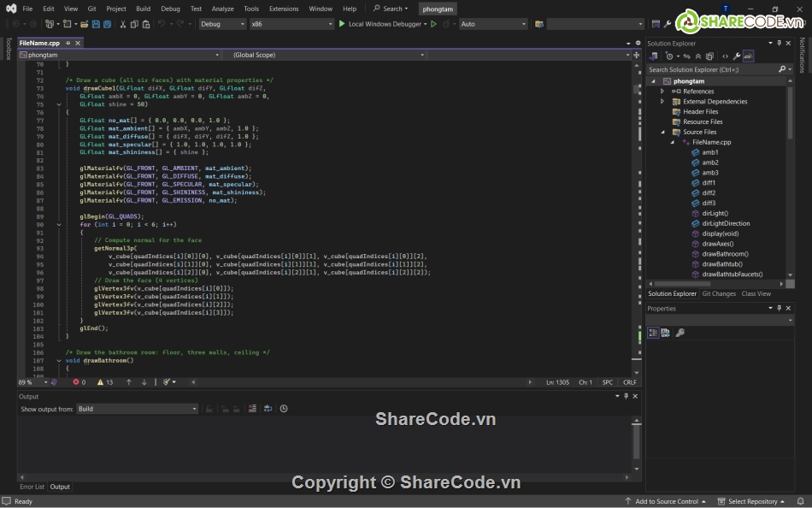Click Show All Files icon in Solution Explorer

pos(709,56)
